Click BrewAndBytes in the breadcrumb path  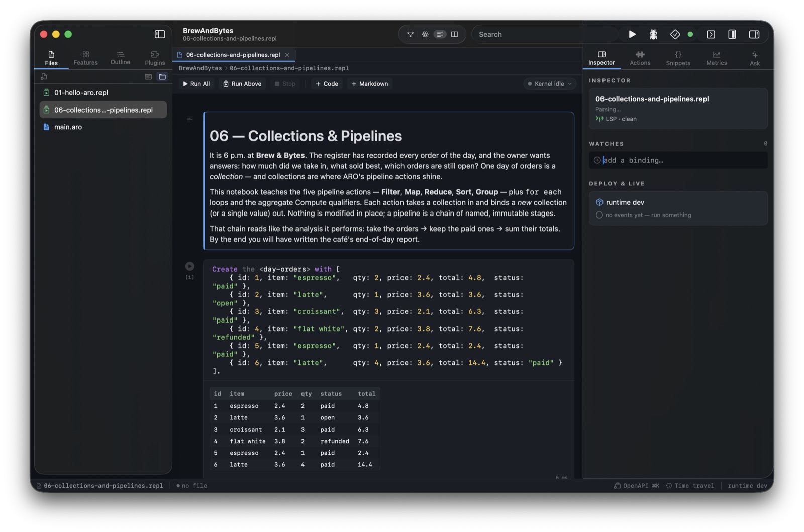[200, 68]
